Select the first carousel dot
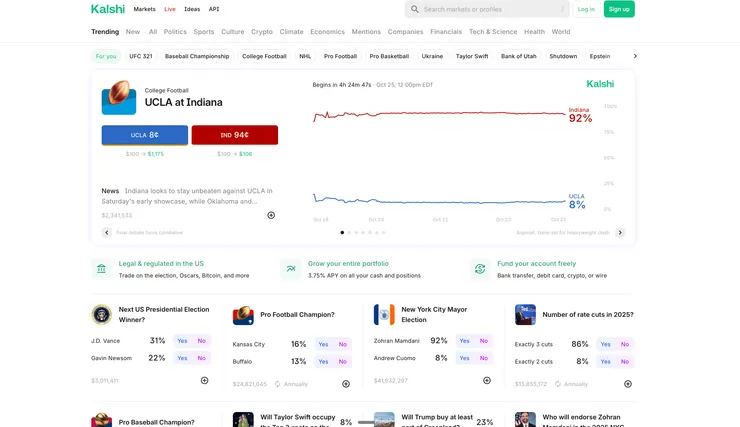Viewport: 740px width, 427px height. pyautogui.click(x=342, y=233)
